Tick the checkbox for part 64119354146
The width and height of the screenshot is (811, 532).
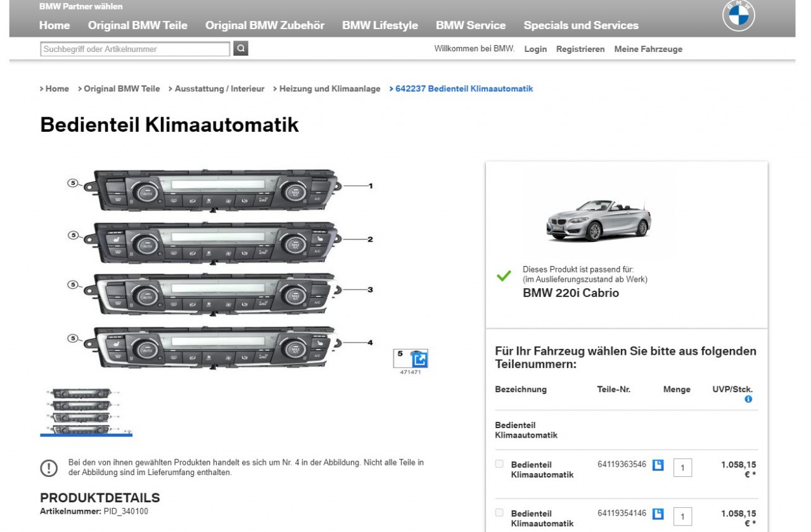(499, 513)
